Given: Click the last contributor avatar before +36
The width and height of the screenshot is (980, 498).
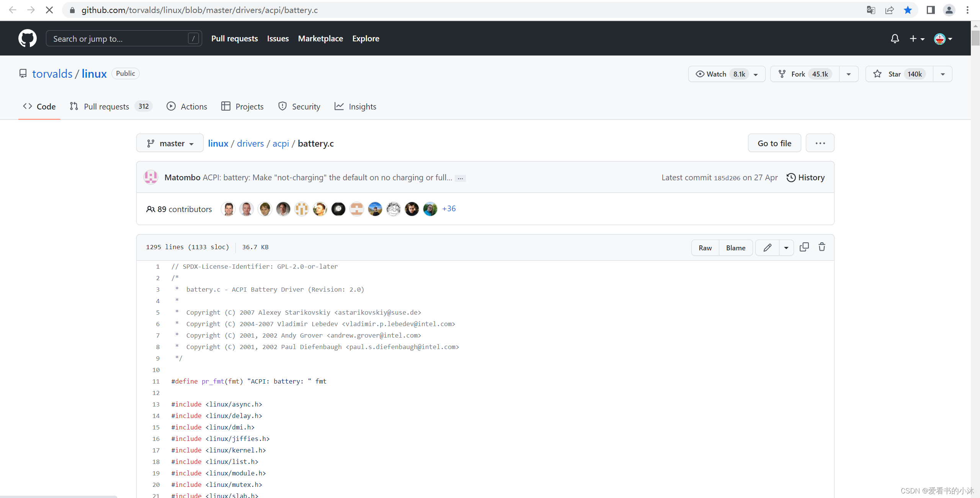Looking at the screenshot, I should coord(430,209).
